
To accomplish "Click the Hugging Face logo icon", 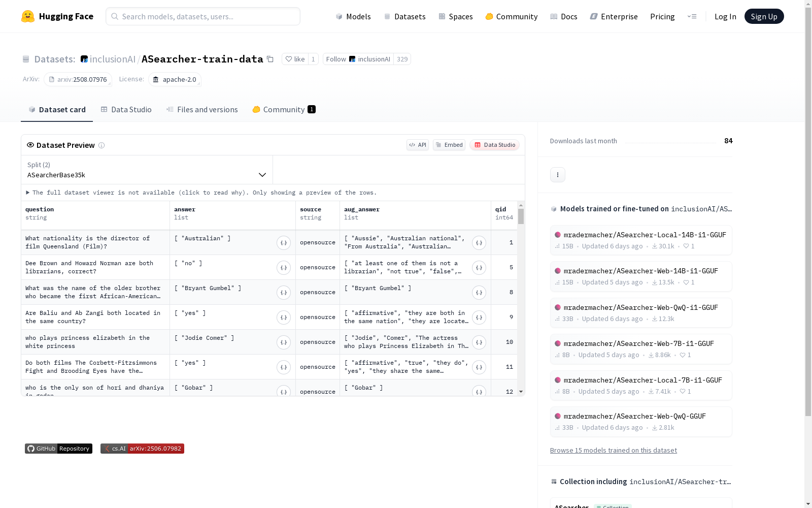I will point(28,16).
